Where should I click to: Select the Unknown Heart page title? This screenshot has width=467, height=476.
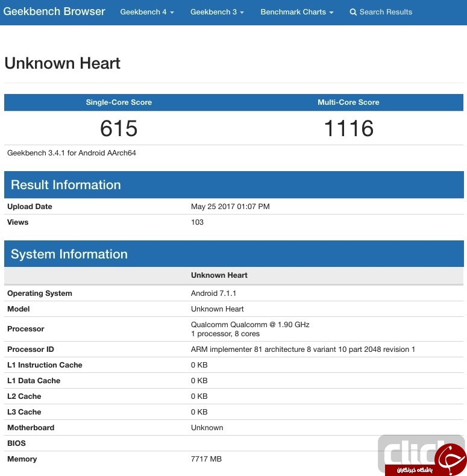(62, 63)
